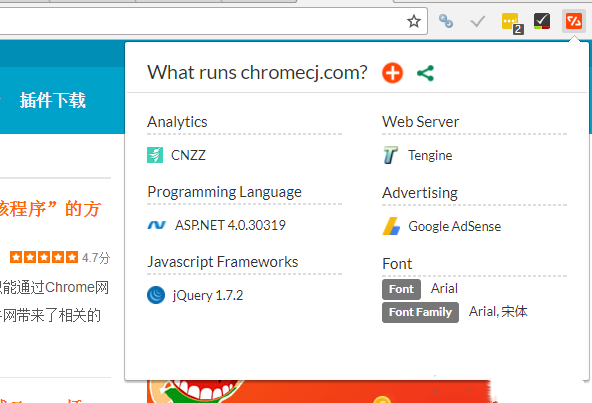Screen dimensions: 592x403
Task: Open the yellow extension with badge 2
Action: pyautogui.click(x=512, y=23)
